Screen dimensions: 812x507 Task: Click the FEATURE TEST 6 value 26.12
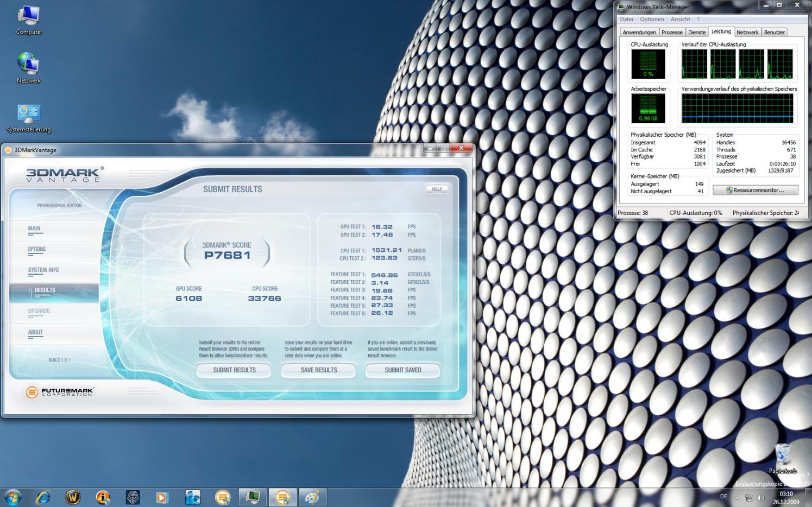coord(382,313)
